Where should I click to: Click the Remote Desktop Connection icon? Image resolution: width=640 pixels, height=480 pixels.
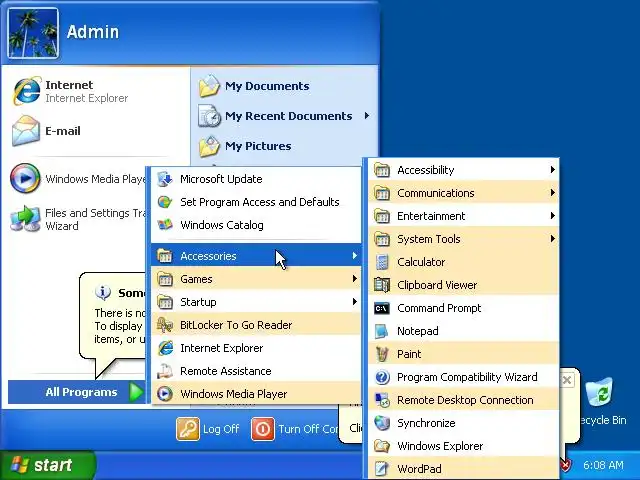coord(382,400)
